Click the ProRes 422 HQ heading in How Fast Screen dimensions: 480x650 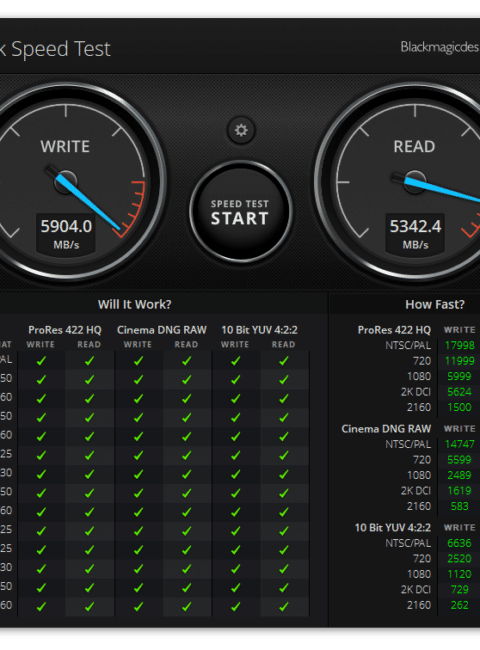[394, 330]
